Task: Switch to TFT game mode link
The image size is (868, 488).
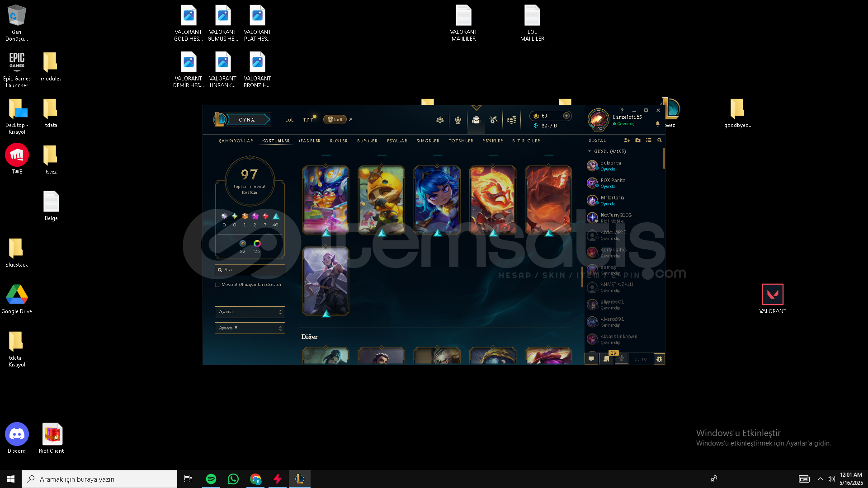Action: [308, 120]
